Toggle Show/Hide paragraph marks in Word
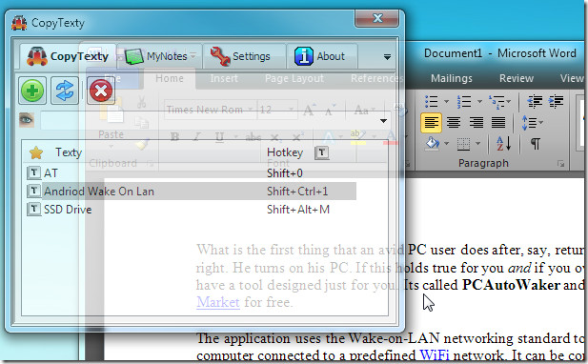This screenshot has width=588, height=364. (536, 144)
